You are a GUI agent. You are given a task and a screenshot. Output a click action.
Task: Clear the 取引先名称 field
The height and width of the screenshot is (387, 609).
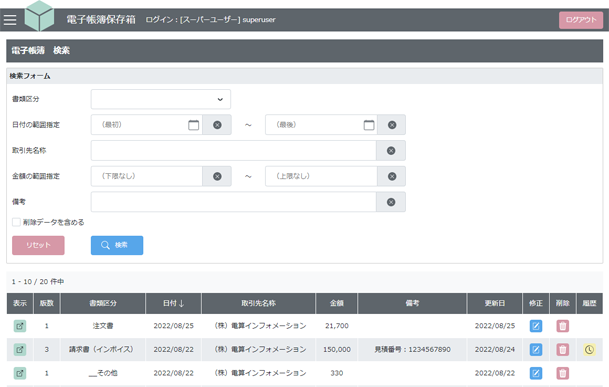391,150
